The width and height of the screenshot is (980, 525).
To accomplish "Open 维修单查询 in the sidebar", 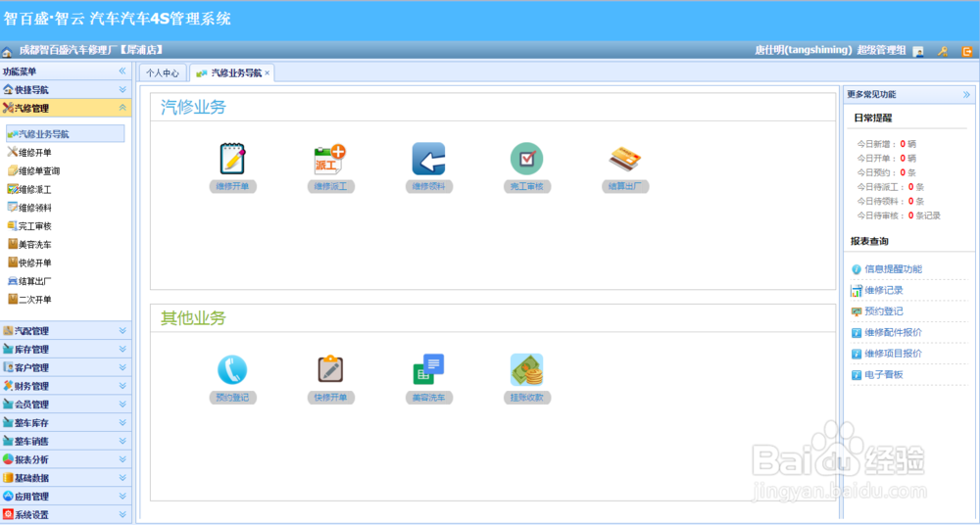I will point(39,170).
